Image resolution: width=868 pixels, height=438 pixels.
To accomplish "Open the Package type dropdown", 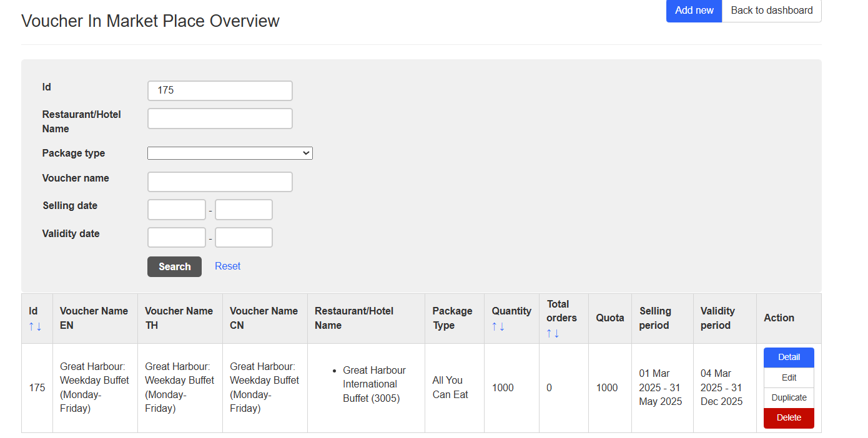I will tap(230, 153).
